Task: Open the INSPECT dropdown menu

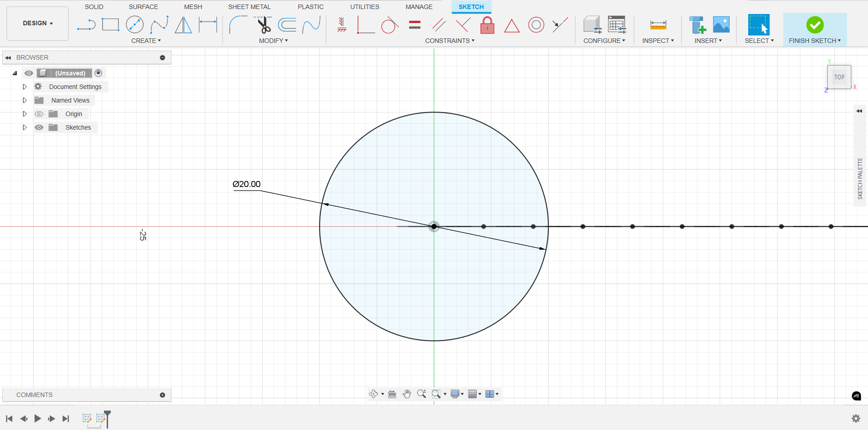Action: [x=658, y=41]
